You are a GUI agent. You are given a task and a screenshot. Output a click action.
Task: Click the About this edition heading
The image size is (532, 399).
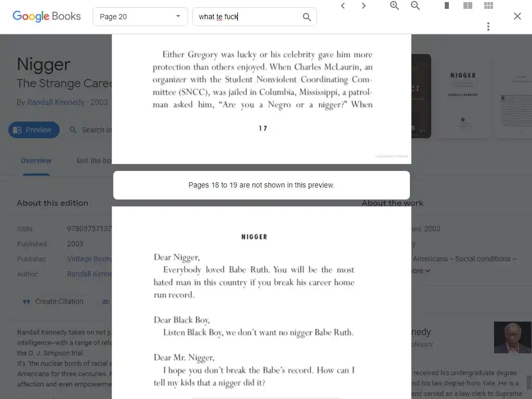pyautogui.click(x=52, y=203)
